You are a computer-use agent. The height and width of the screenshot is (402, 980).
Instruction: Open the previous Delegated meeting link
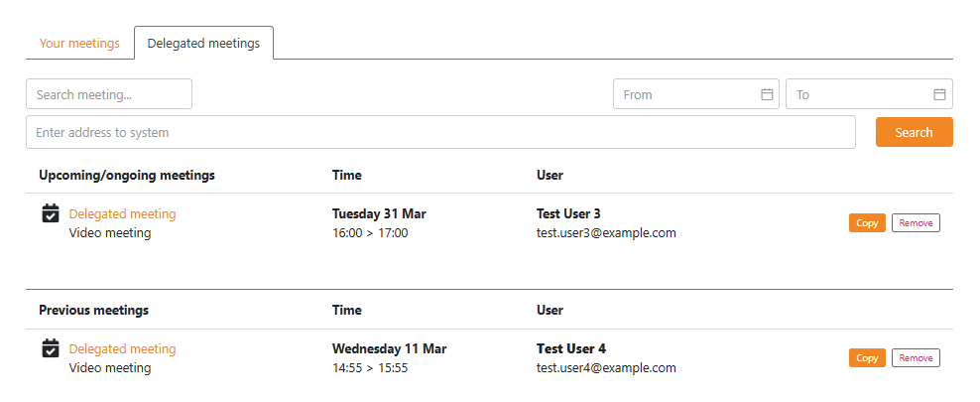tap(122, 348)
